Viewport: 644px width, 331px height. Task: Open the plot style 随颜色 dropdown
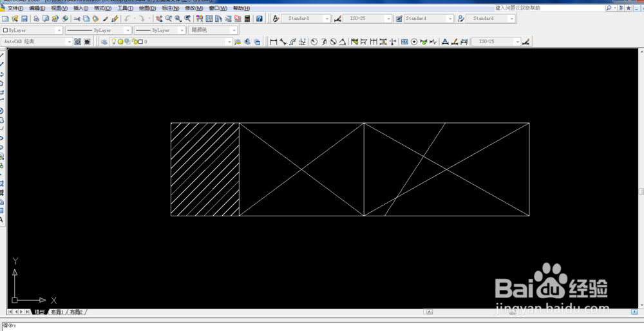click(x=213, y=30)
